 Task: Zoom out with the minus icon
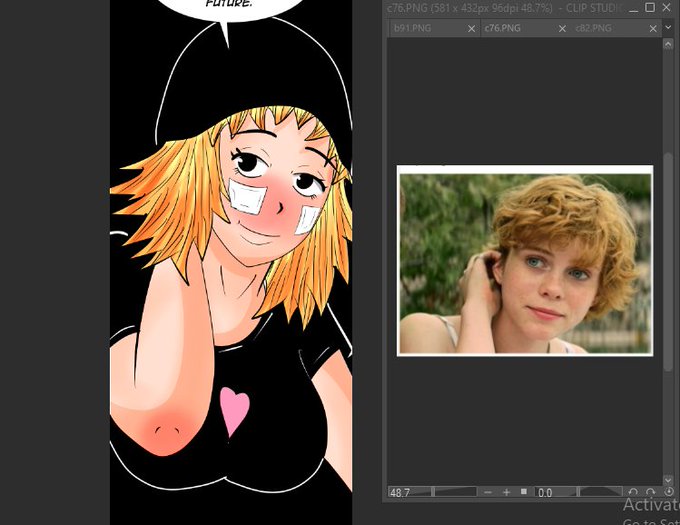click(x=488, y=492)
